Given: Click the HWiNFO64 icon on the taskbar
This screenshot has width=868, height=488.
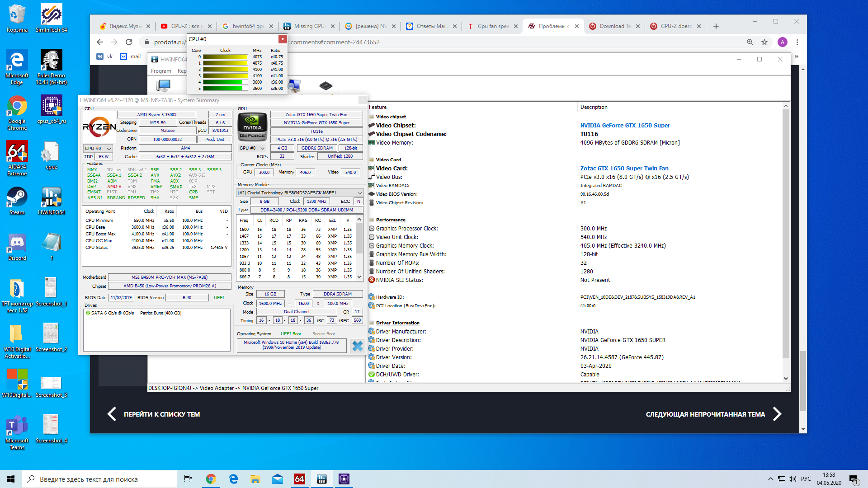Looking at the screenshot, I should 321,479.
